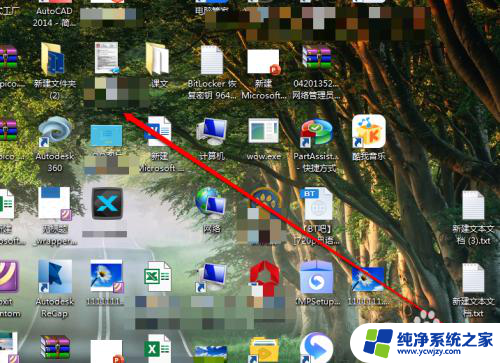This screenshot has height=363, width=500.
Task: Open the BitLocker 恢复密钥 text file
Action: coord(212,60)
